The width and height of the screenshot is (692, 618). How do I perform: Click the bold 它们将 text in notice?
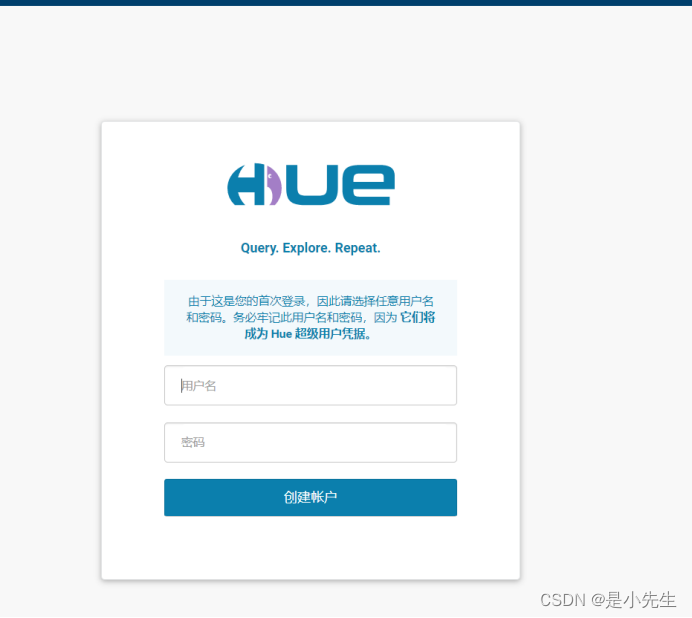[417, 317]
